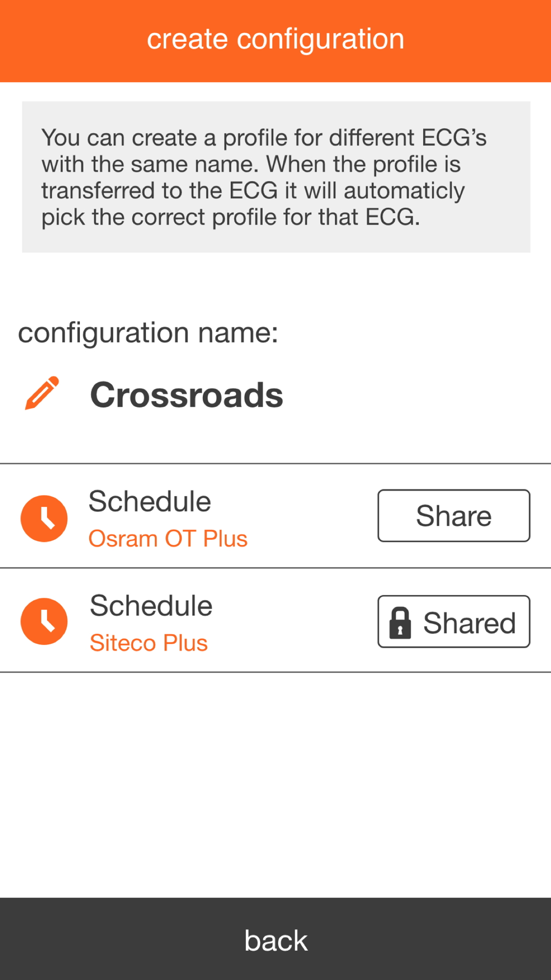The image size is (551, 980).
Task: Tap the gray profile info box
Action: (x=276, y=177)
